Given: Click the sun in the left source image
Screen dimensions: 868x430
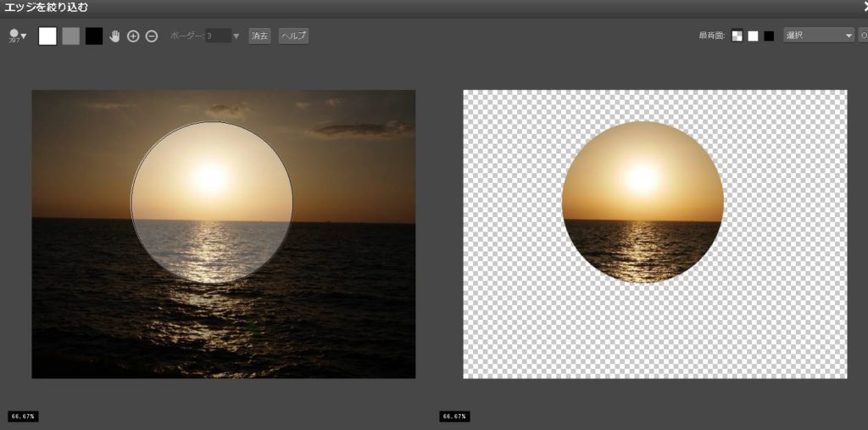Looking at the screenshot, I should (209, 176).
